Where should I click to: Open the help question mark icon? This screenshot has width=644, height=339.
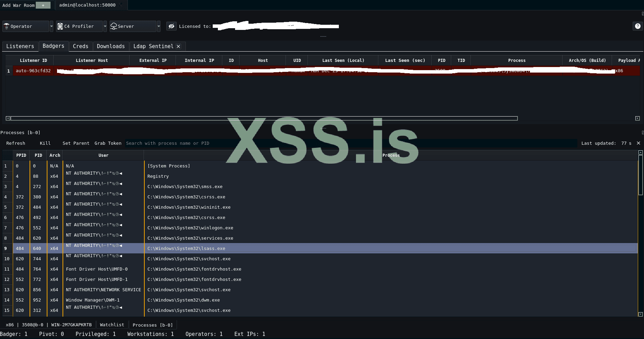[x=638, y=26]
